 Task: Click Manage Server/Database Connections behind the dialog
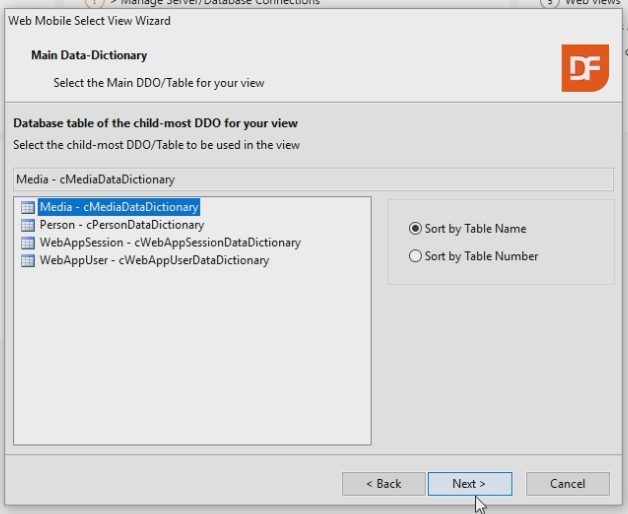click(x=220, y=3)
